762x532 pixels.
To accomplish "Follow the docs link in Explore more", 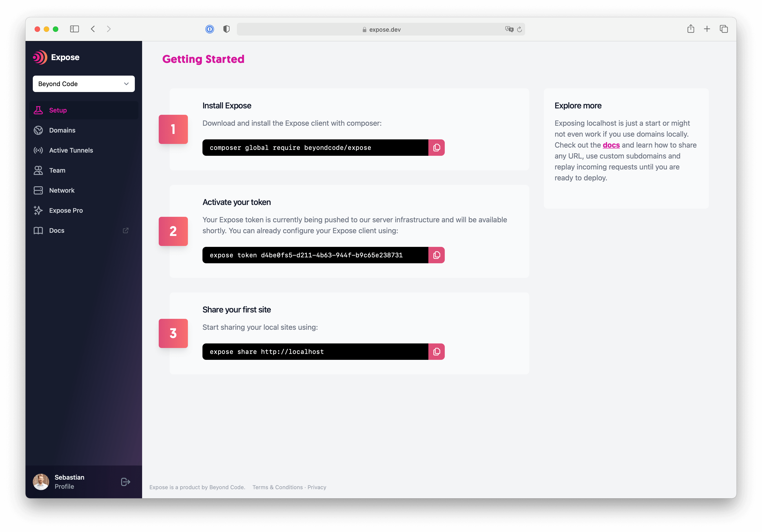I will coord(611,145).
